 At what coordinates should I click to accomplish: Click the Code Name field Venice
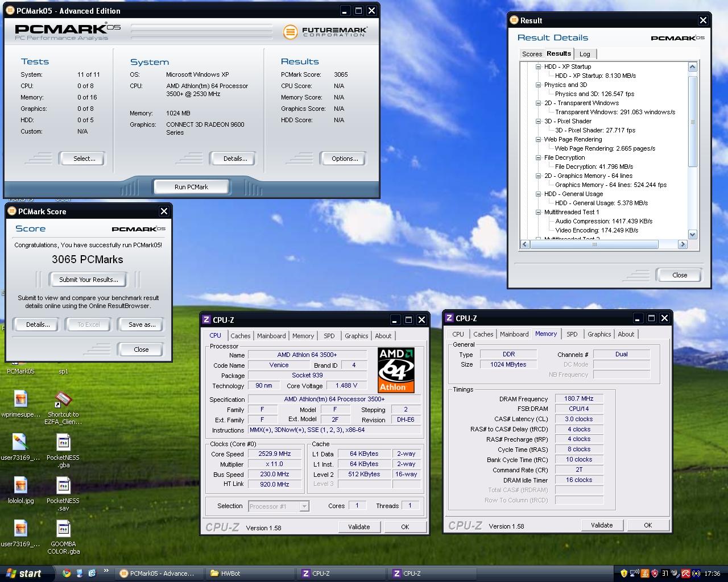pyautogui.click(x=279, y=365)
